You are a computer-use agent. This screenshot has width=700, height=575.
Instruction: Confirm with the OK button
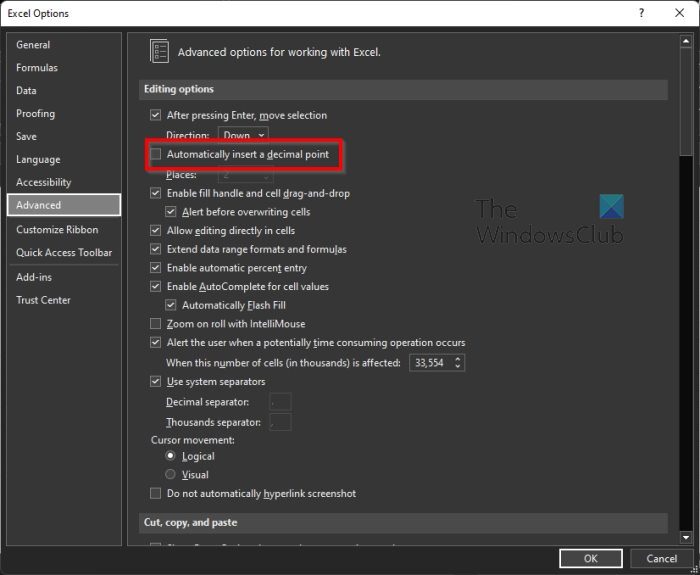591,558
